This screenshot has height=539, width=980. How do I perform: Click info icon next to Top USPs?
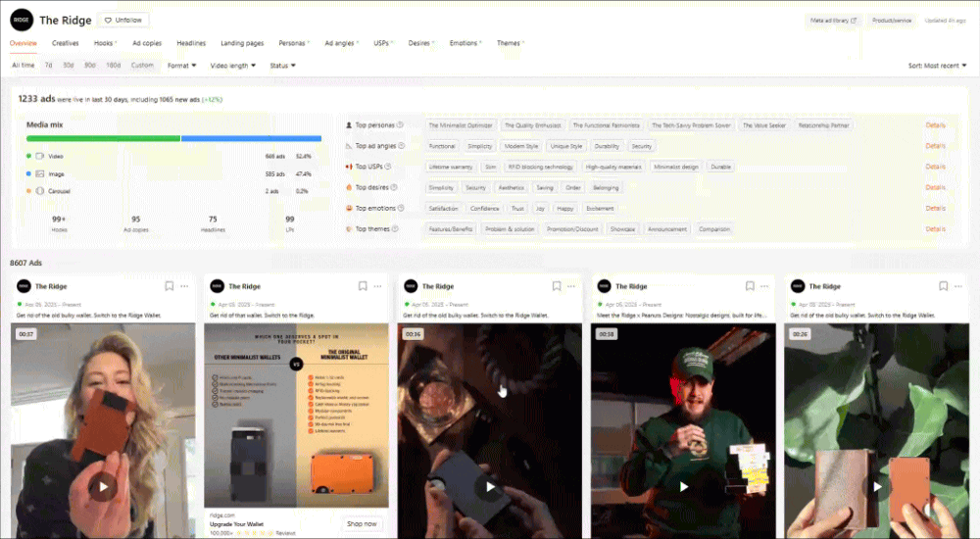coord(388,167)
